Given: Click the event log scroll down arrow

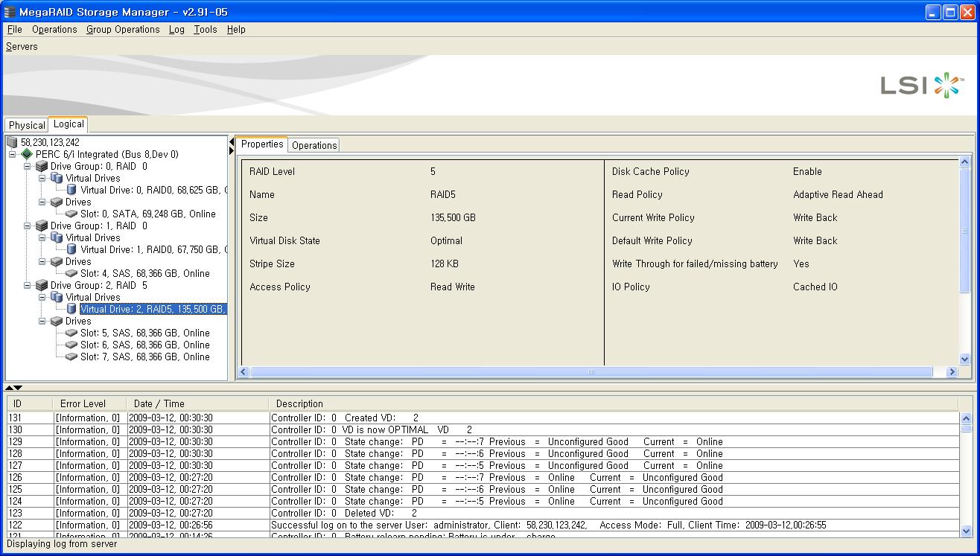Looking at the screenshot, I should pos(966,531).
